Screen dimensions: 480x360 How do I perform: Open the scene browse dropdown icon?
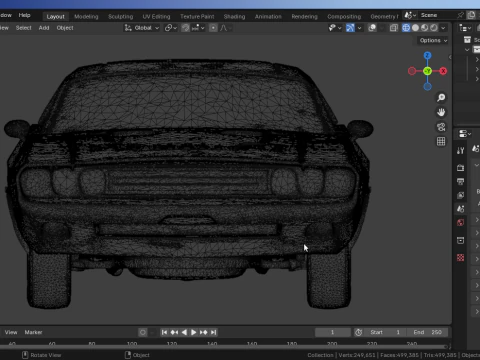tap(410, 15)
